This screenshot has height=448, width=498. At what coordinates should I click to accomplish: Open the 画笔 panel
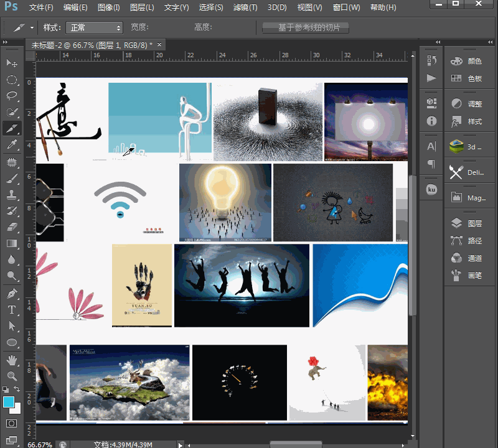pyautogui.click(x=466, y=275)
